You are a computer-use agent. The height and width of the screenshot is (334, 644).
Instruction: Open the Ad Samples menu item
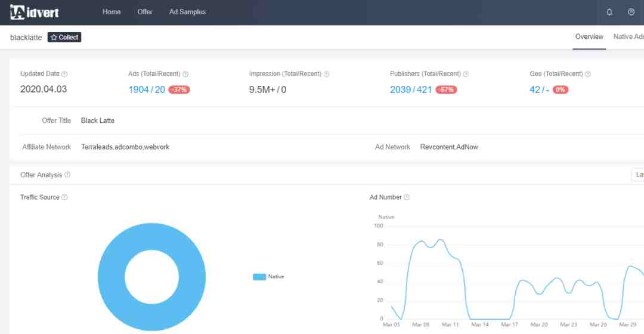coord(187,12)
